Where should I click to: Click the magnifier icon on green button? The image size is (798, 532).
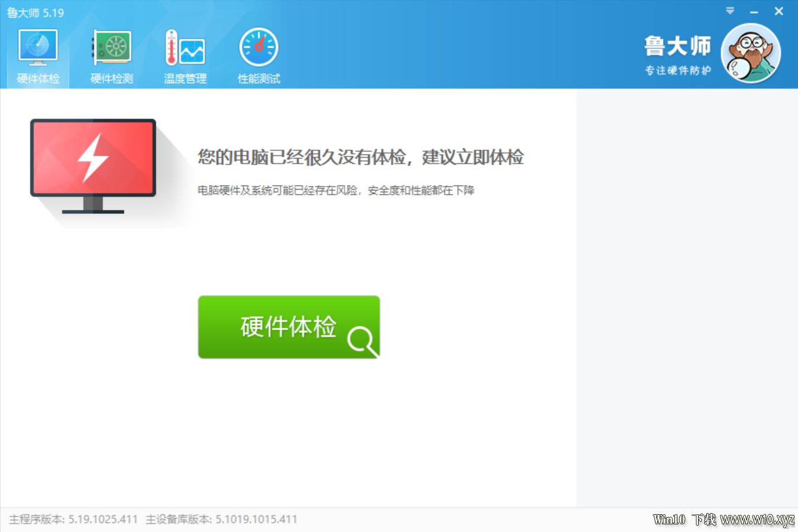point(361,341)
